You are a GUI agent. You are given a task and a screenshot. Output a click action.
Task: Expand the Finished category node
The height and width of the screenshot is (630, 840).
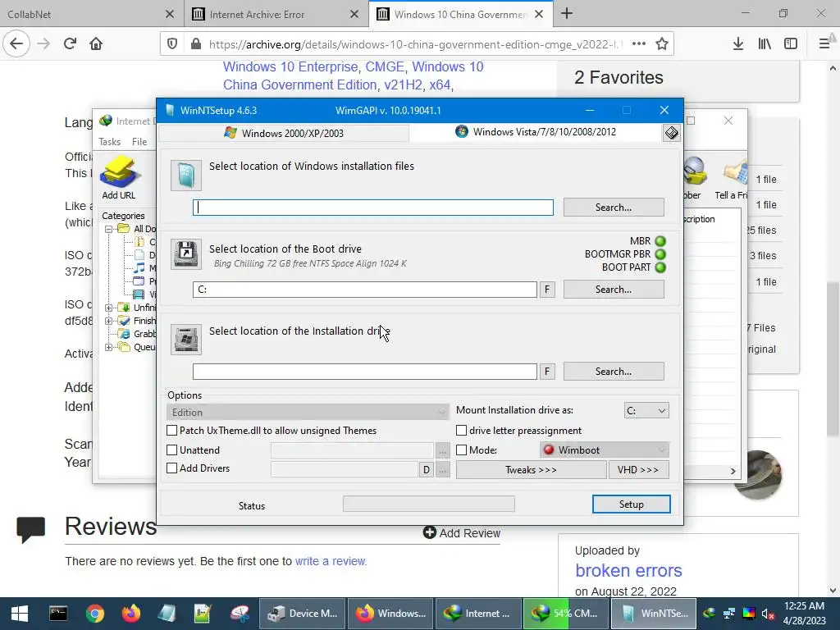click(109, 321)
